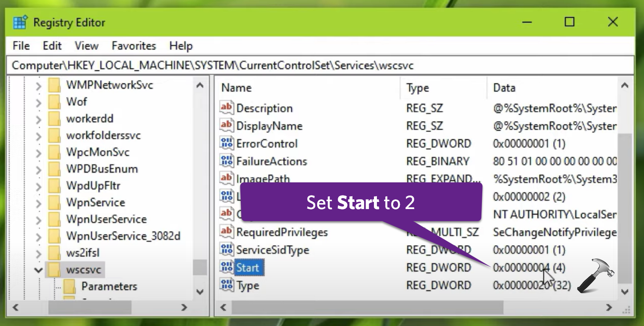644x326 pixels.
Task: Click the WMPNetworkSvc folder icon
Action: [55, 85]
